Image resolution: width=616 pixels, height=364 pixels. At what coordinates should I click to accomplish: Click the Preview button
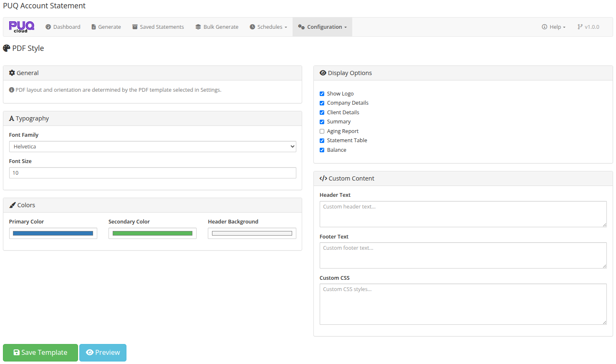[x=103, y=353]
